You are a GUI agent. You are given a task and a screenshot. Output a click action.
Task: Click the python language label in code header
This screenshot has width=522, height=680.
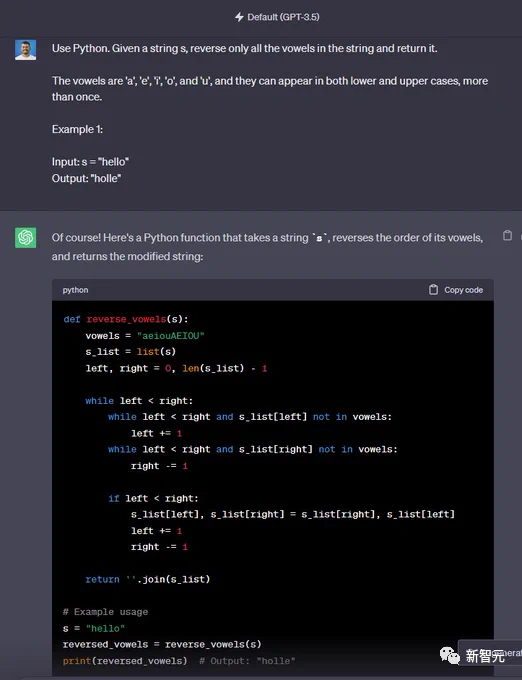tap(75, 290)
